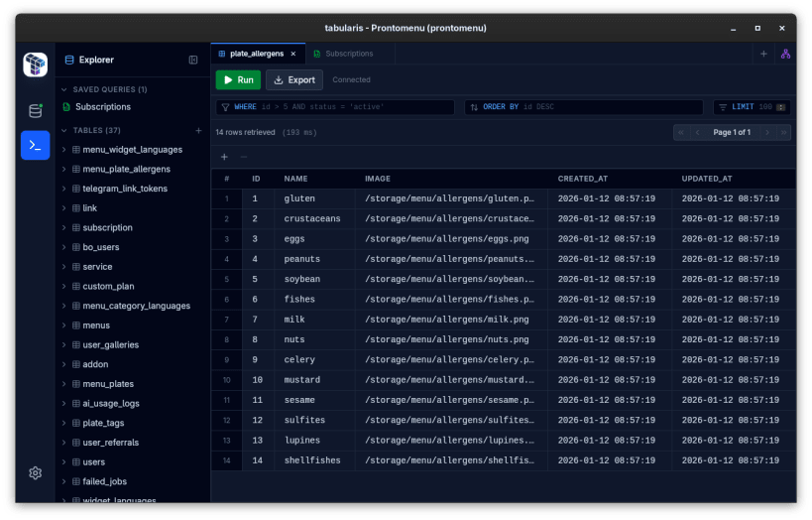The image size is (812, 520).
Task: Expand the subscription table node
Action: 64,228
